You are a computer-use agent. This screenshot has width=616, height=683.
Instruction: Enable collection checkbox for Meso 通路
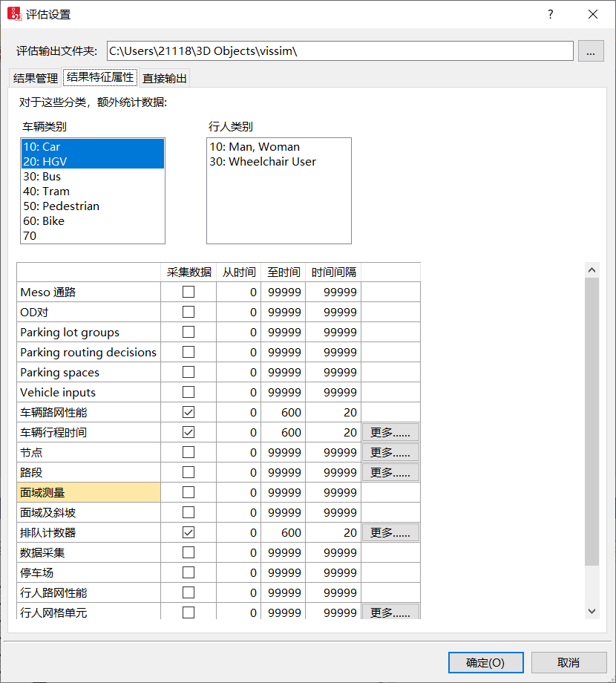point(189,293)
